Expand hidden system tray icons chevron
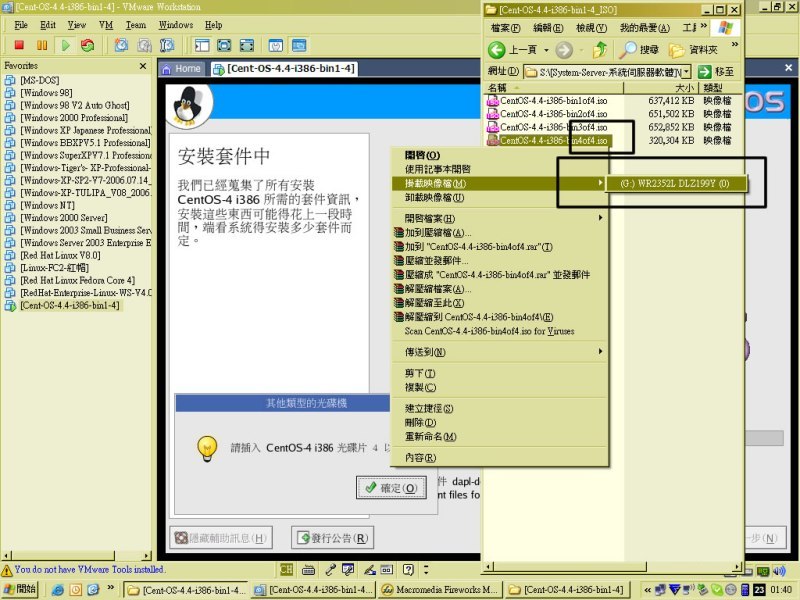The image size is (800, 600). (x=647, y=590)
